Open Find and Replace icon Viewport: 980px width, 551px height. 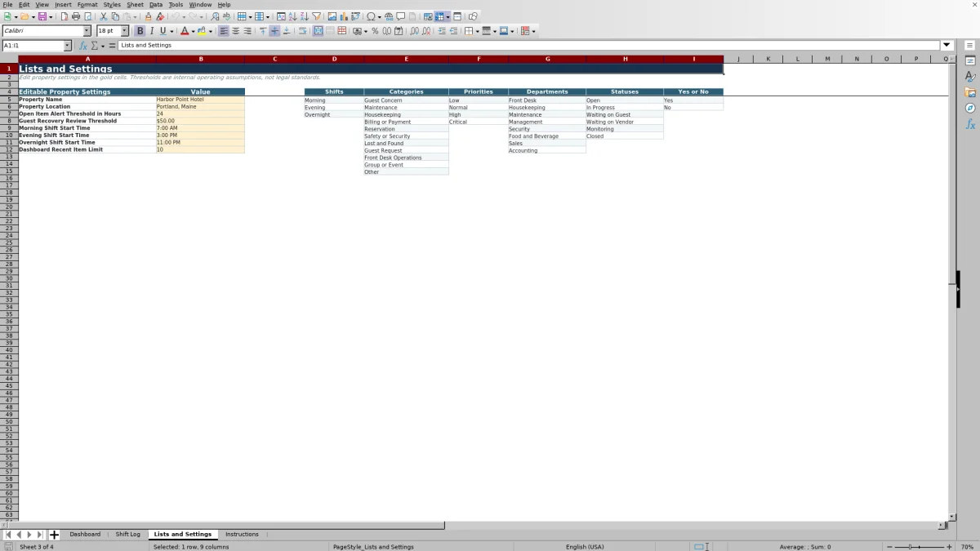click(x=215, y=16)
